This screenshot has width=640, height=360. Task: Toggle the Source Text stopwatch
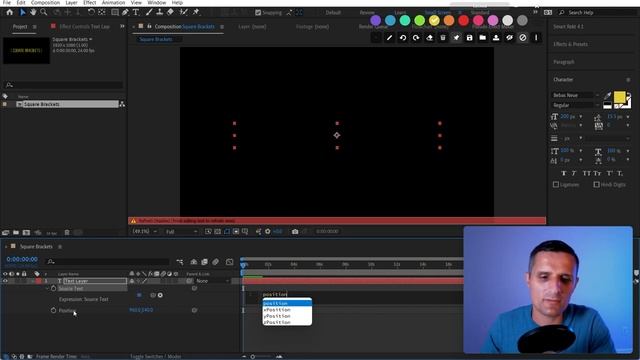53,288
